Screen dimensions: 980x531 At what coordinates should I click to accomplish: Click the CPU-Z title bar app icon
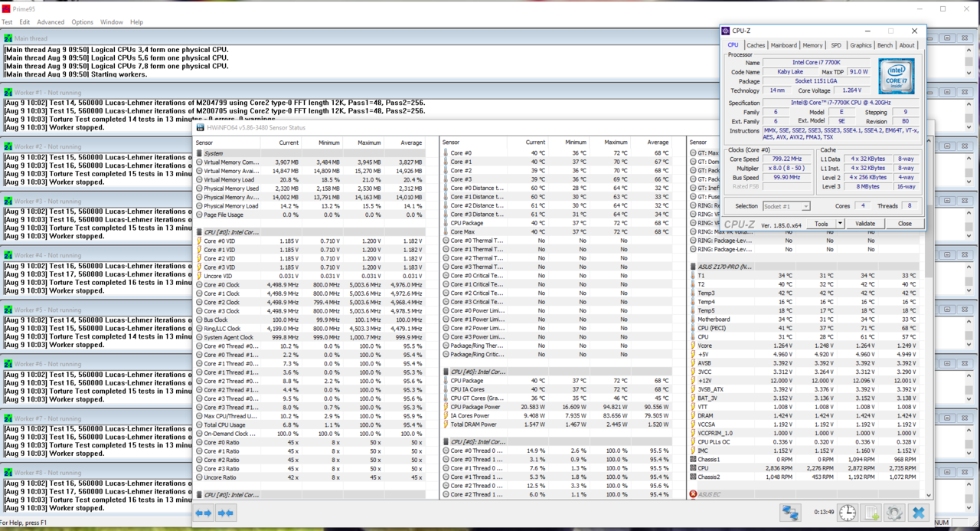click(x=727, y=31)
